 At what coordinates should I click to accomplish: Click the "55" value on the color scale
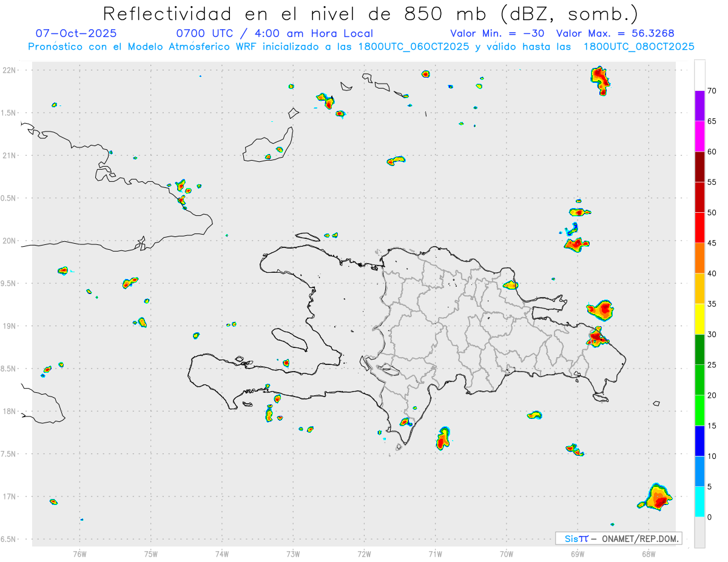click(712, 182)
